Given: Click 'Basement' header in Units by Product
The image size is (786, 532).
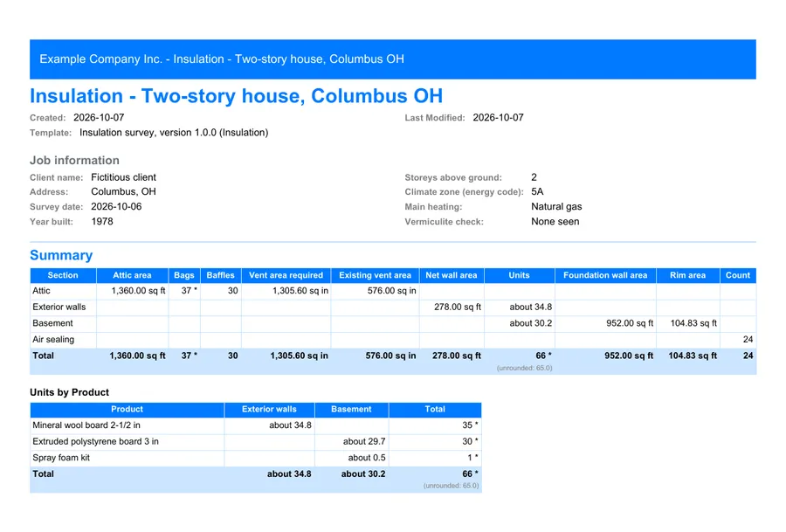Looking at the screenshot, I should point(351,409).
